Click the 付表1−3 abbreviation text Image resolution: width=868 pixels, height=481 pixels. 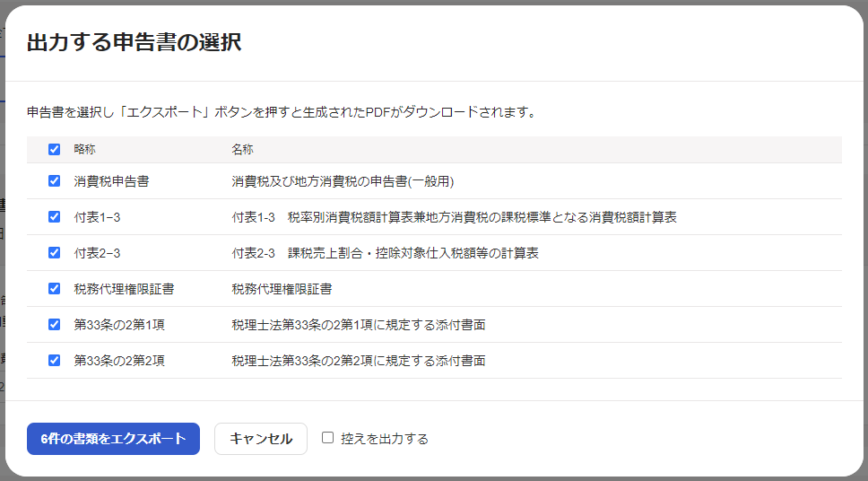[97, 217]
